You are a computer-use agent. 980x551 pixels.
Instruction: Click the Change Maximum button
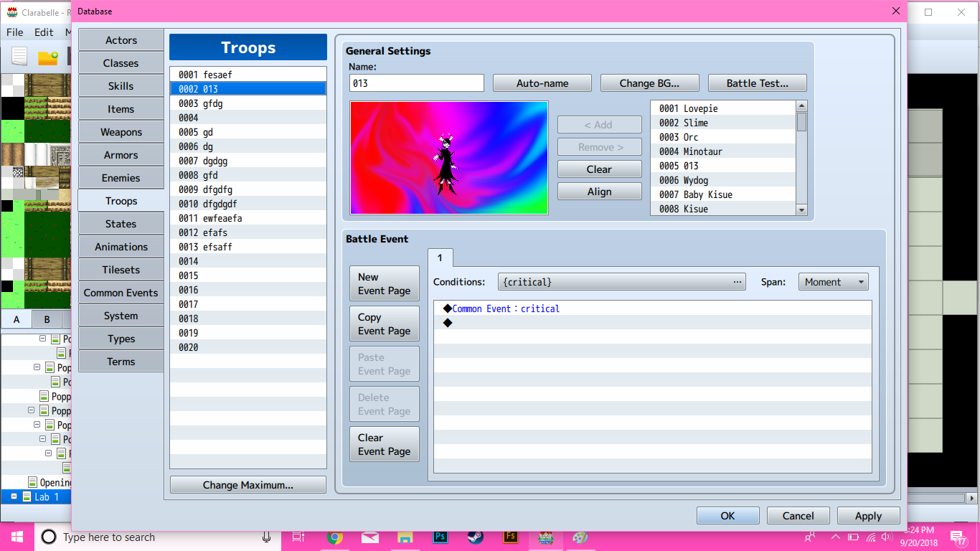(248, 485)
